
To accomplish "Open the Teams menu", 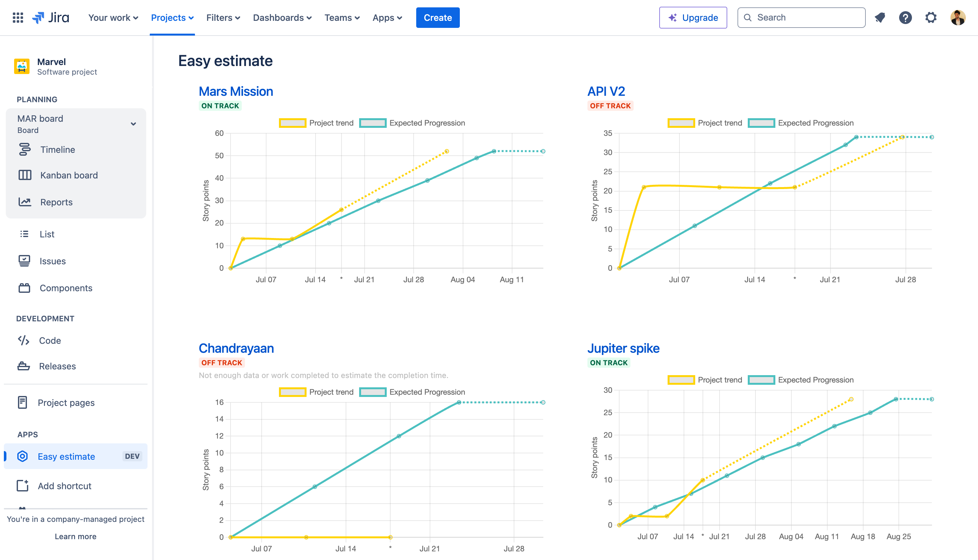I will 342,17.
